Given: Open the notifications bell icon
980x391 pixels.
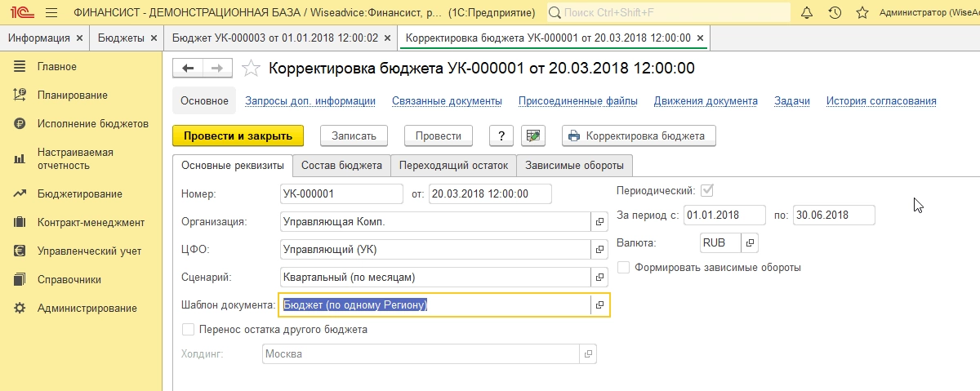Looking at the screenshot, I should point(807,13).
